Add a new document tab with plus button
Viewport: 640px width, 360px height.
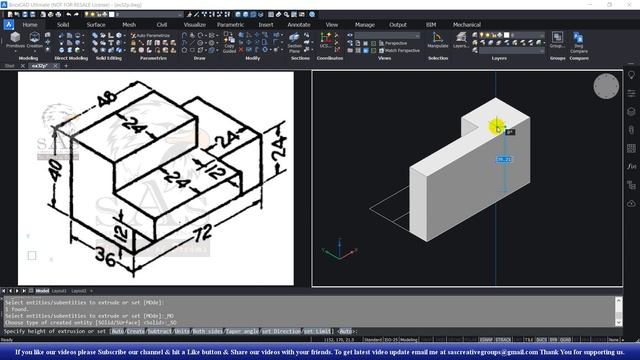click(x=66, y=66)
